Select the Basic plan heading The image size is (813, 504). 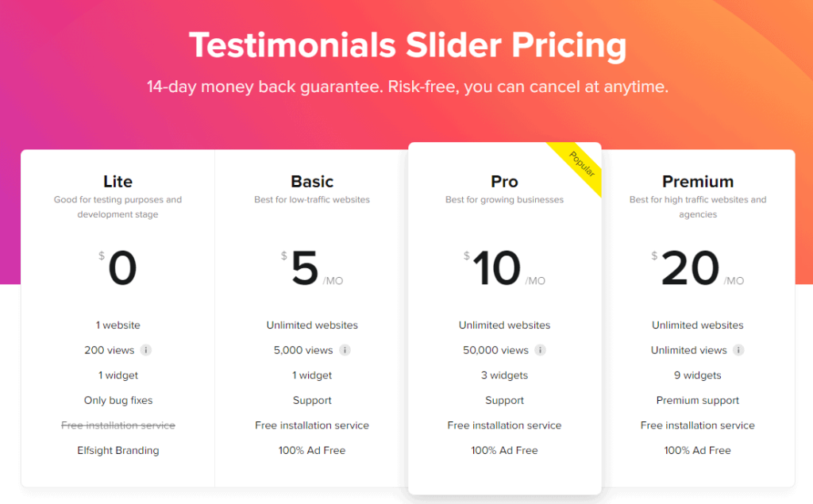[x=312, y=182]
